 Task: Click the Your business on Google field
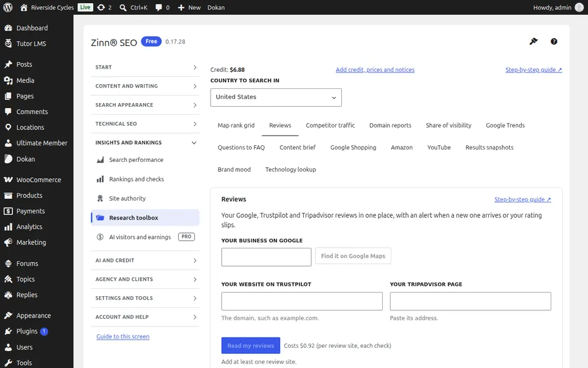click(x=266, y=257)
